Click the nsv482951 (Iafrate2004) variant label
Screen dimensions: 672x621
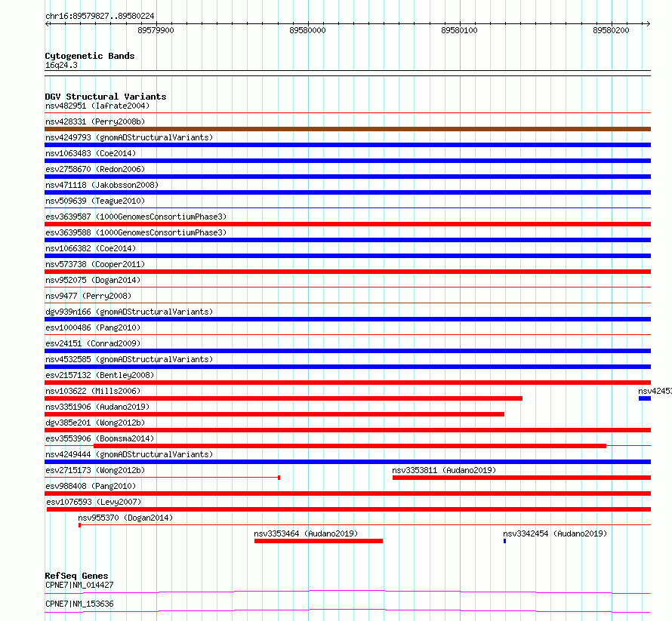coord(97,106)
